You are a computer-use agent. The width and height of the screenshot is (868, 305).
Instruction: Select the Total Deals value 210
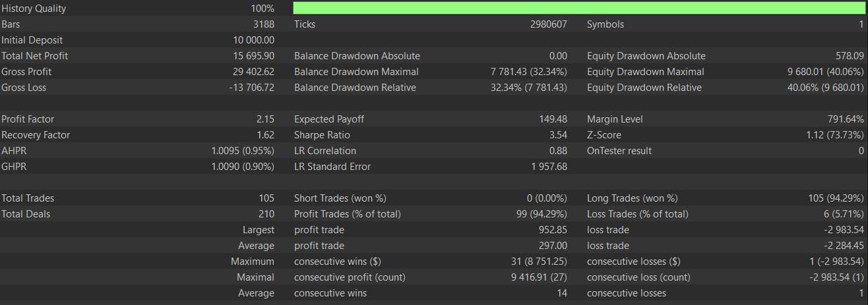pyautogui.click(x=266, y=214)
